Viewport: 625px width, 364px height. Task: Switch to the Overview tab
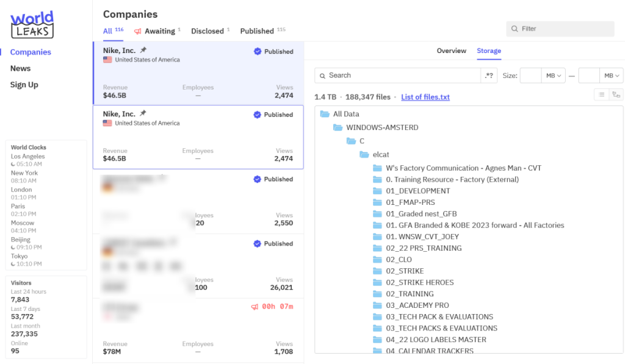(x=451, y=51)
